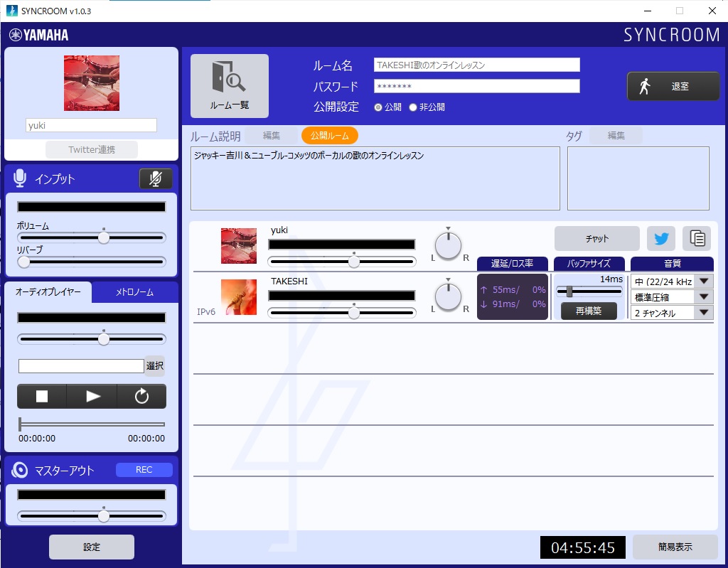Click the パスワード password field

click(x=477, y=86)
